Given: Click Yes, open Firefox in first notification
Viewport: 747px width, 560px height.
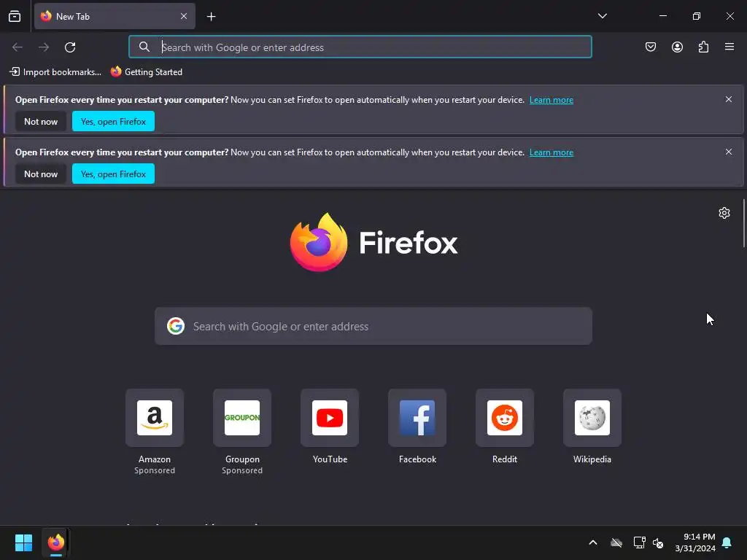Looking at the screenshot, I should 113,122.
